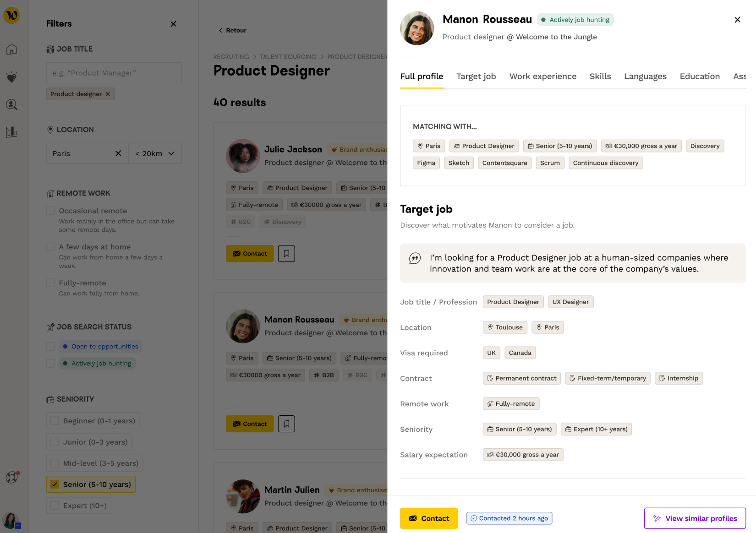
Task: Open the home icon in sidebar
Action: [11, 49]
